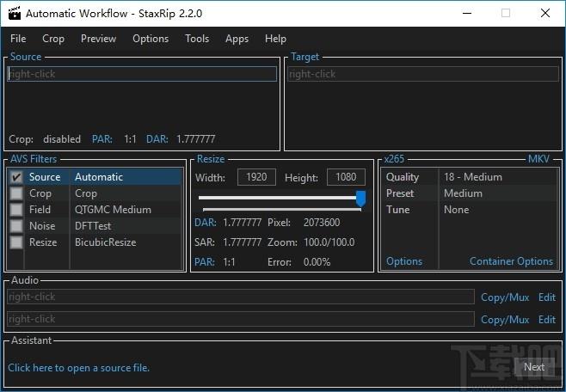Image resolution: width=566 pixels, height=392 pixels.
Task: Select the Automatic source filter row
Action: [x=95, y=177]
